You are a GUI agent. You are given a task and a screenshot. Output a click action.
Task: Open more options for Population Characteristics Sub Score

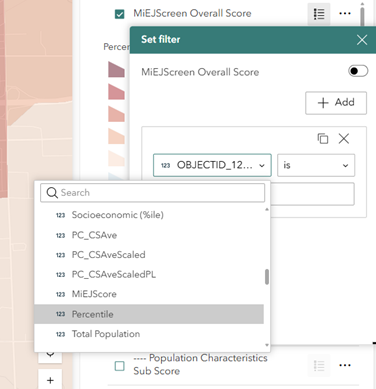pyautogui.click(x=345, y=365)
